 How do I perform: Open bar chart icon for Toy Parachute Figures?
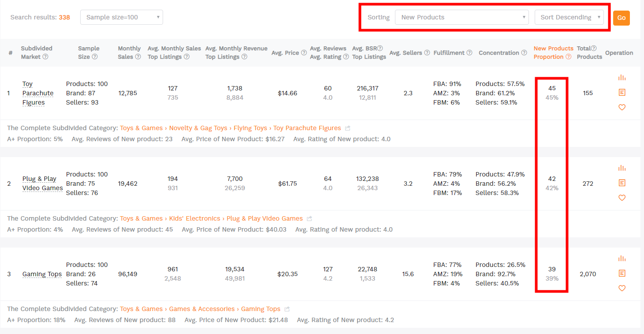point(622,78)
